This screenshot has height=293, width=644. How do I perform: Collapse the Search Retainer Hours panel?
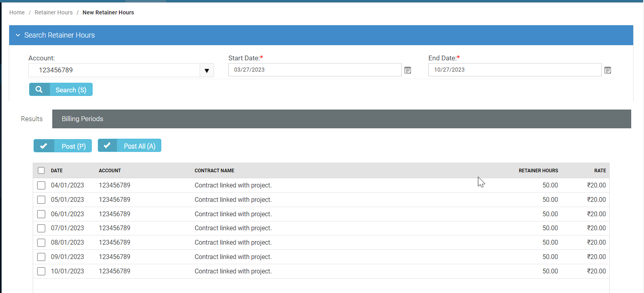(18, 35)
